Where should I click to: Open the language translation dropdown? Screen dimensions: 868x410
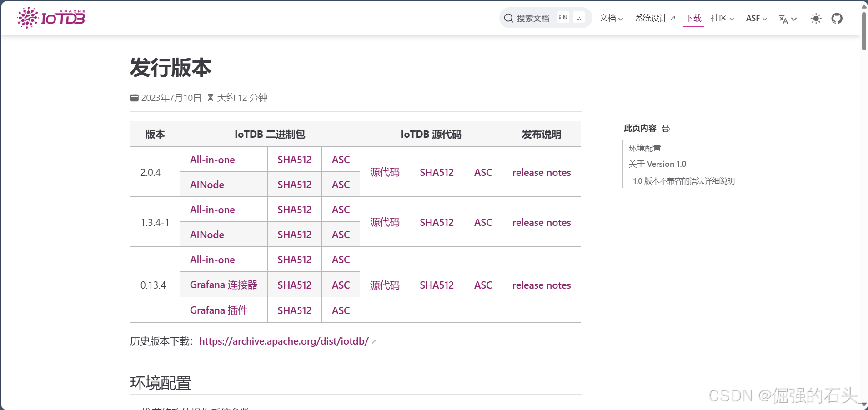(788, 19)
